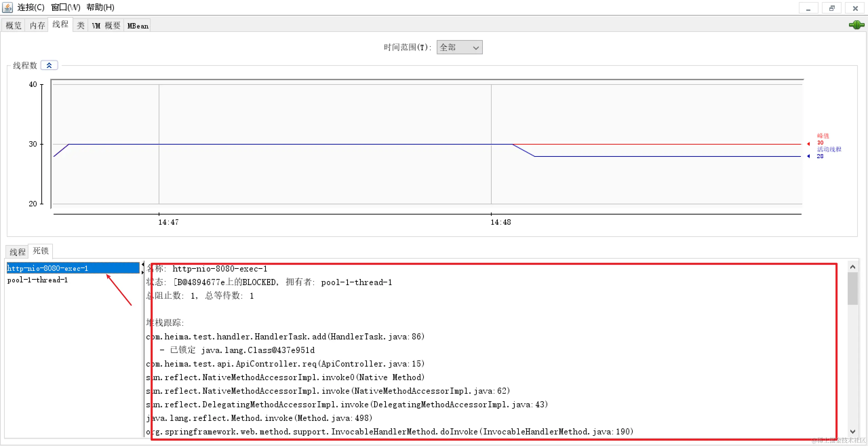Open the 时间范围 dropdown
Image resolution: width=868 pixels, height=446 pixels.
(x=459, y=48)
